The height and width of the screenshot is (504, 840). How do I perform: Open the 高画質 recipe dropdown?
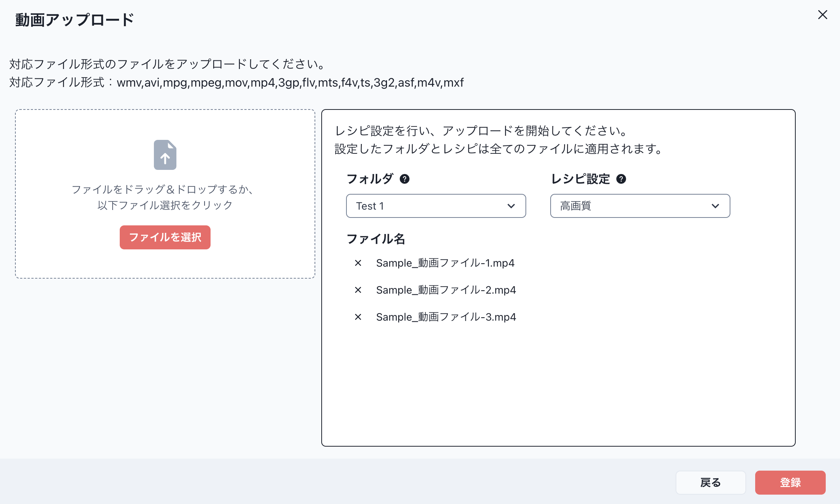click(640, 206)
